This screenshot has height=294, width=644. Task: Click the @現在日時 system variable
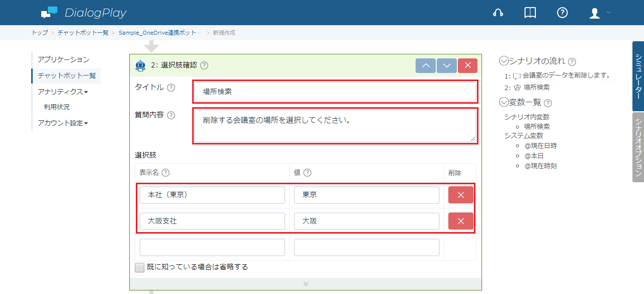pyautogui.click(x=540, y=145)
